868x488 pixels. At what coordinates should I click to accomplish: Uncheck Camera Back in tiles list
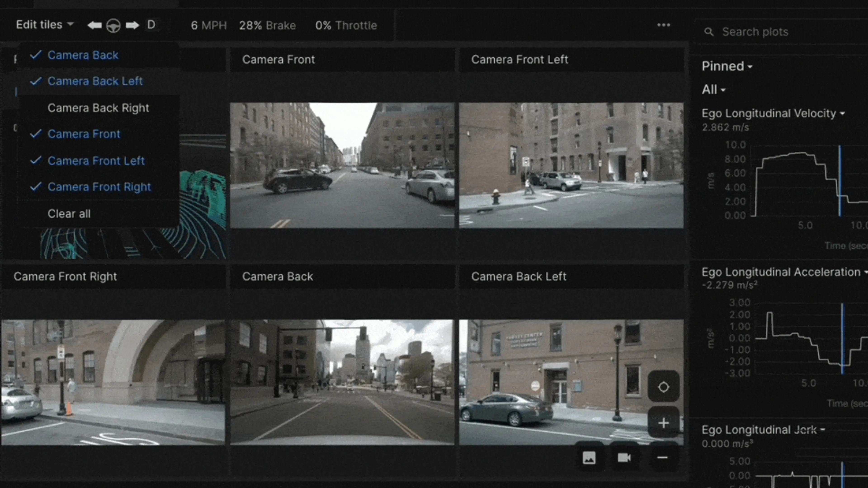83,55
